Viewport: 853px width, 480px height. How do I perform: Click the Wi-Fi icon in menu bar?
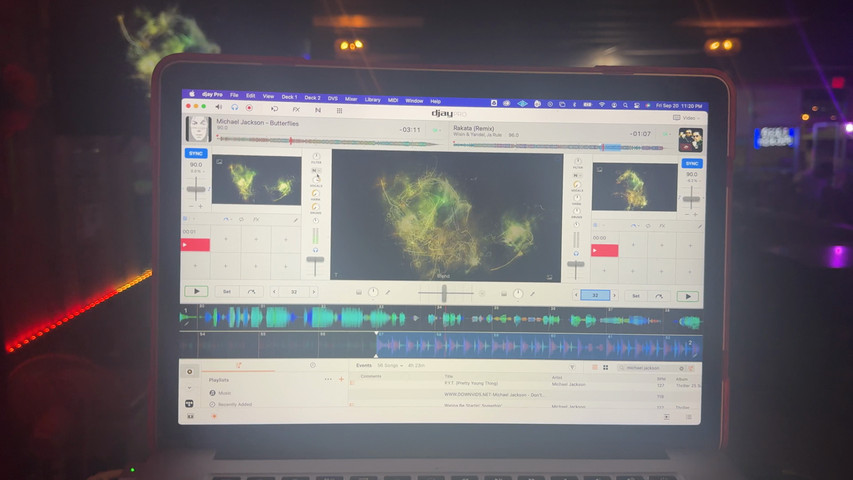[x=602, y=104]
